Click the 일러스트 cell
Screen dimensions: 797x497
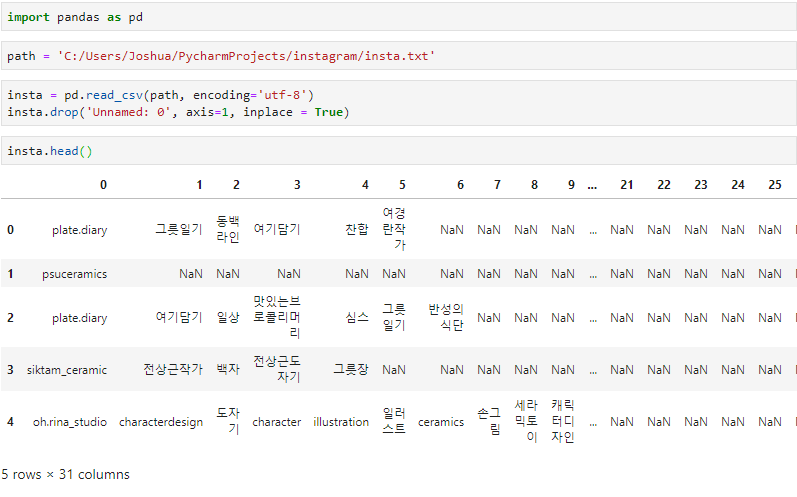pos(394,421)
